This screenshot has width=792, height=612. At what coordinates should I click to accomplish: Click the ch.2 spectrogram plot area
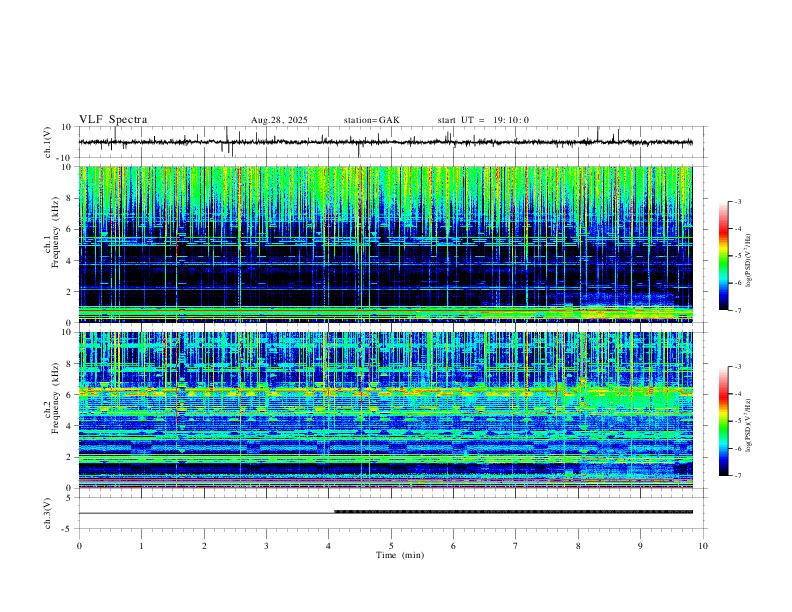(386, 410)
